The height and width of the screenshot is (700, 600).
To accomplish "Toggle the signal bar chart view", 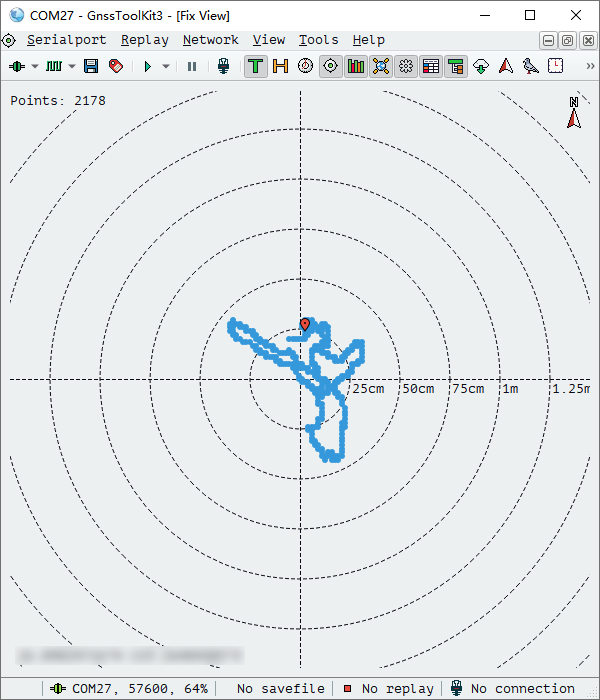I will point(356,67).
